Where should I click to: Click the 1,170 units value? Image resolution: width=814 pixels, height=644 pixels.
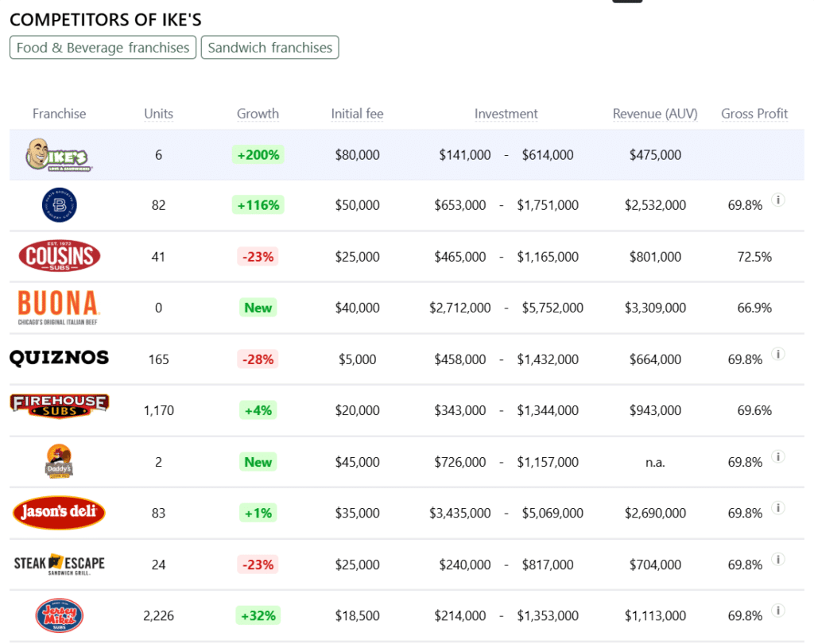(x=158, y=410)
